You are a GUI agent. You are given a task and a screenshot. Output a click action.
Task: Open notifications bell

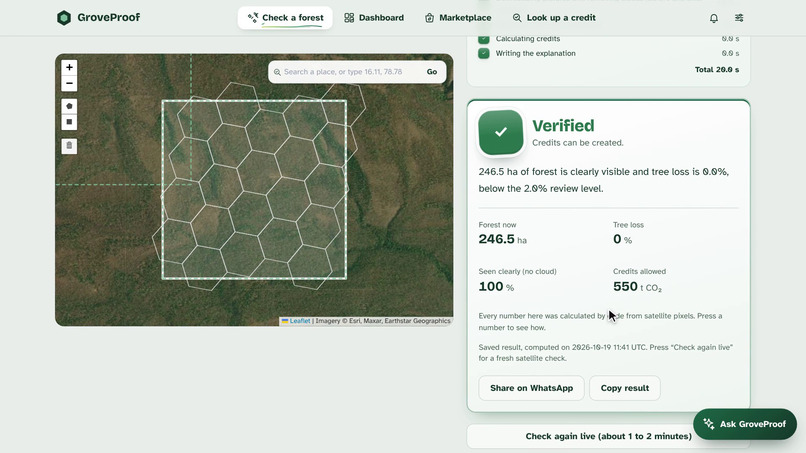[x=713, y=18]
